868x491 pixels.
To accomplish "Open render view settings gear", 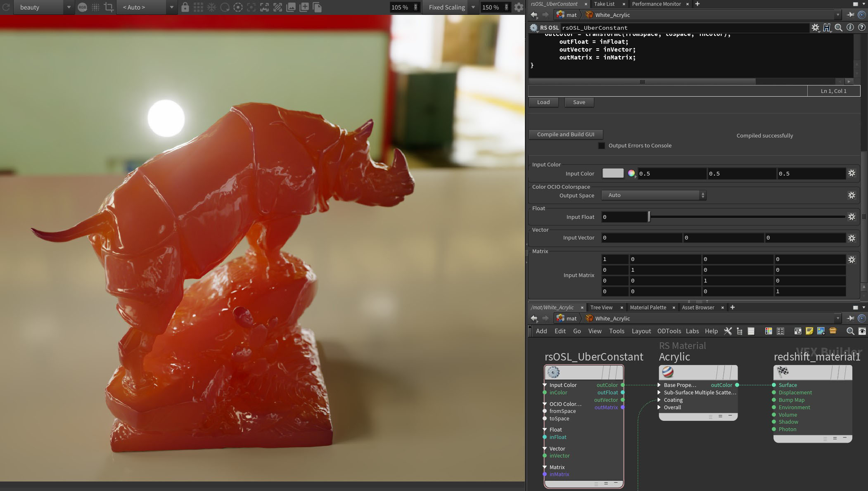I will (519, 7).
